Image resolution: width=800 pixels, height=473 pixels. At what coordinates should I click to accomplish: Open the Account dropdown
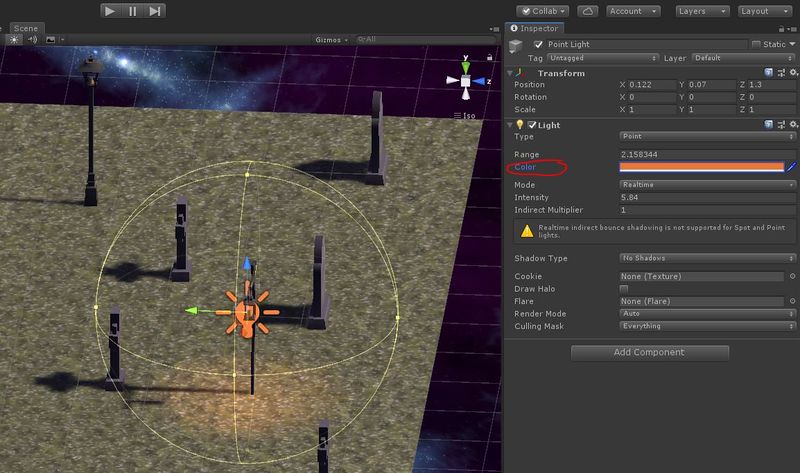tap(633, 11)
